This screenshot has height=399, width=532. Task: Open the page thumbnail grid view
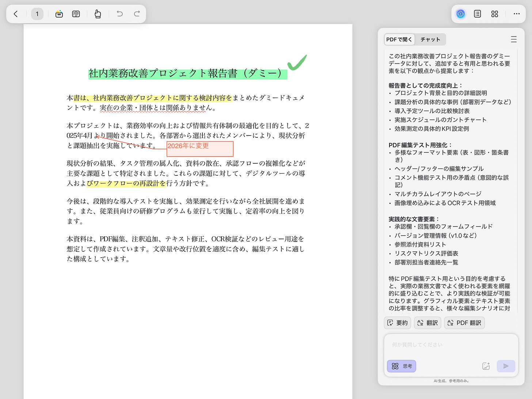[x=494, y=14]
